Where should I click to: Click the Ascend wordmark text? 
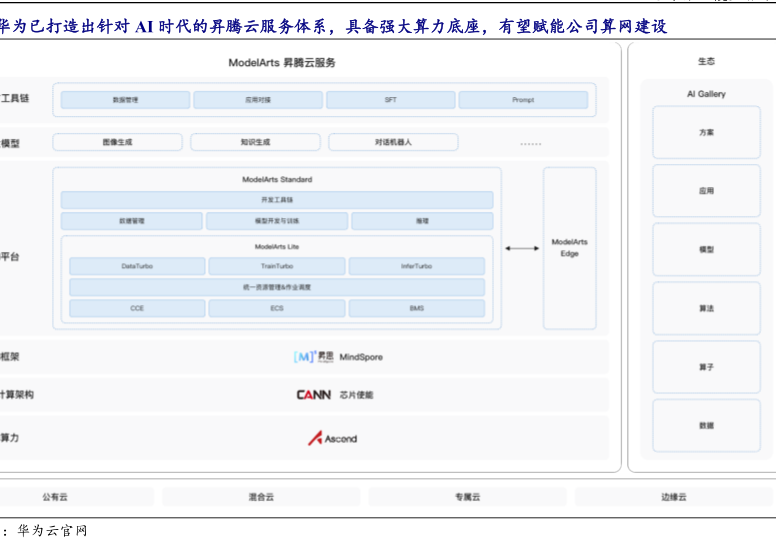pyautogui.click(x=340, y=439)
